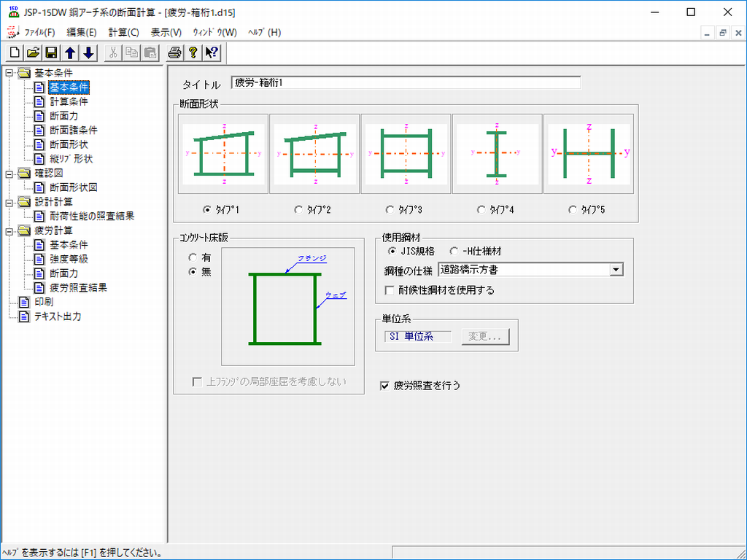Viewport: 747px width, 560px height.
Task: Uncheck the 疲労照査を行う checkbox
Action: pyautogui.click(x=385, y=386)
